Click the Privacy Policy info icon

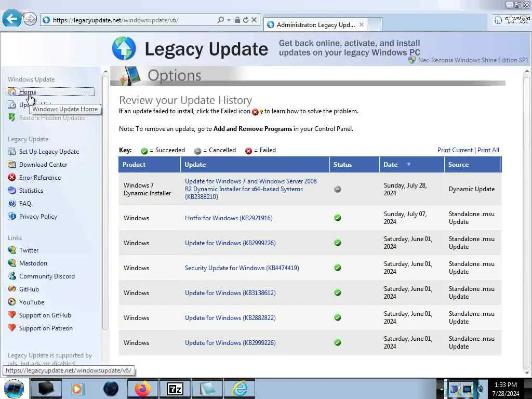pyautogui.click(x=12, y=216)
